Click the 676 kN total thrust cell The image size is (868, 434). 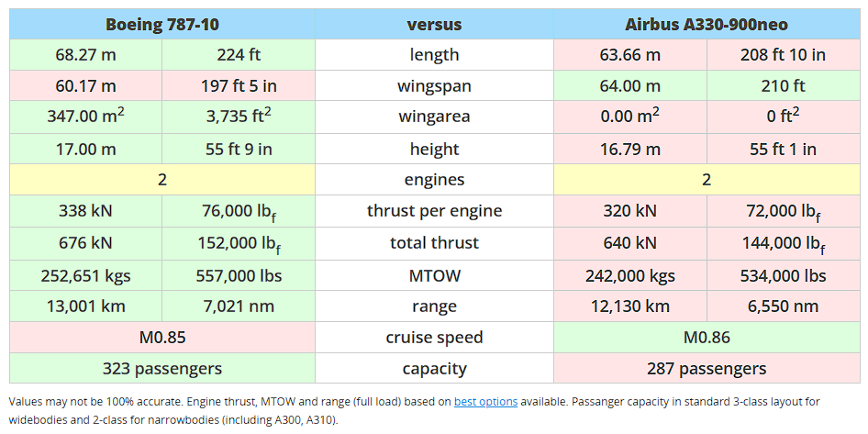tap(86, 243)
